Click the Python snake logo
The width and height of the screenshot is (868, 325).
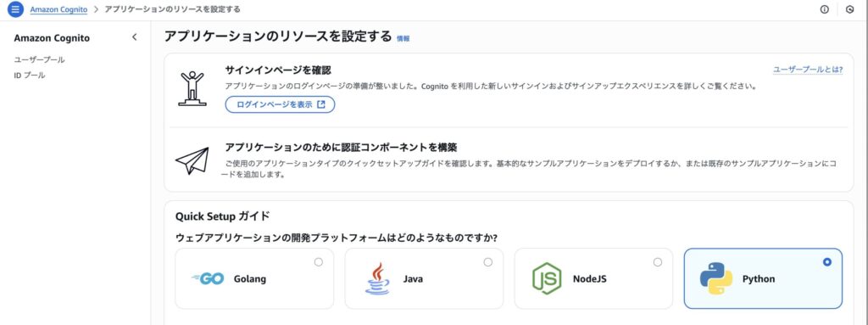[x=715, y=278]
